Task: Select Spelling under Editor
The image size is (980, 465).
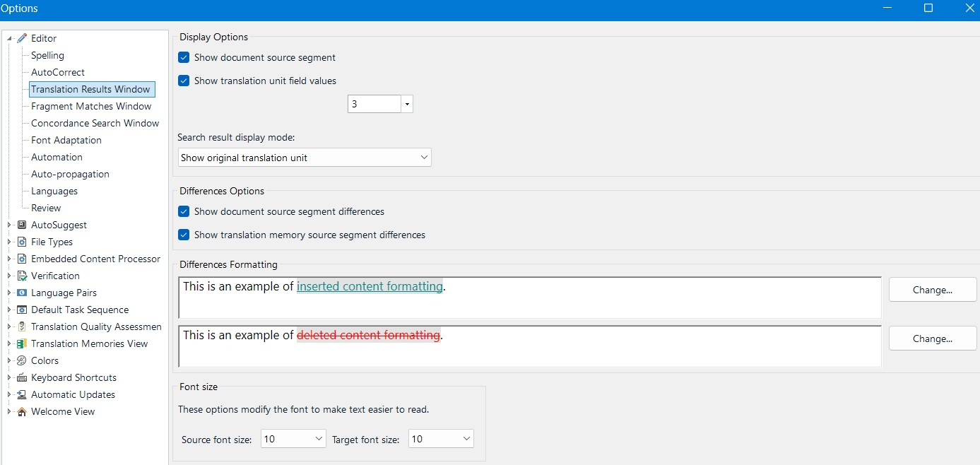Action: [47, 55]
